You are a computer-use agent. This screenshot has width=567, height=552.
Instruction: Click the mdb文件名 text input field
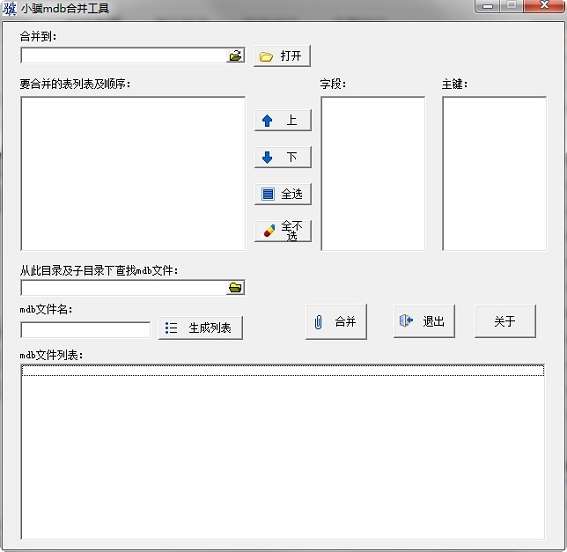tap(86, 329)
